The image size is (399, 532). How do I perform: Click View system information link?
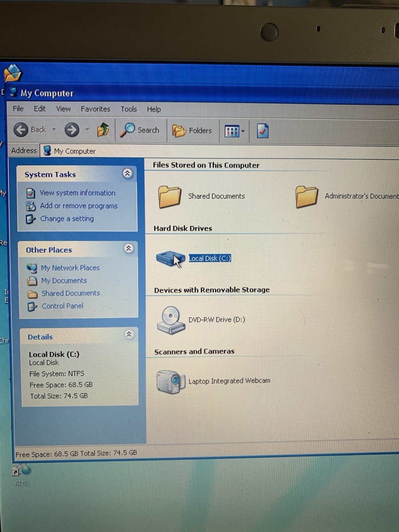point(77,193)
